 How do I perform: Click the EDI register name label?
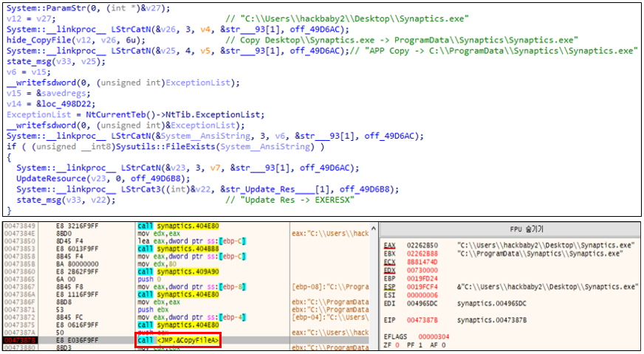[389, 304]
